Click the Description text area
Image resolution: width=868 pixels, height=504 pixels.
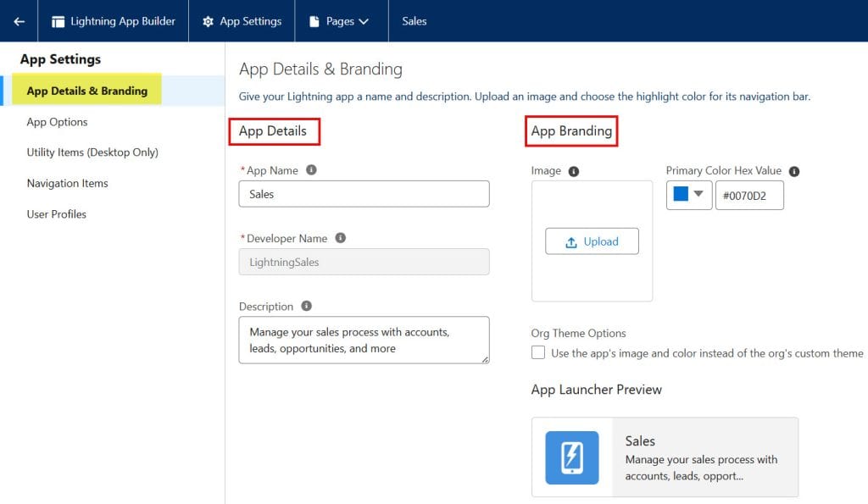click(364, 340)
